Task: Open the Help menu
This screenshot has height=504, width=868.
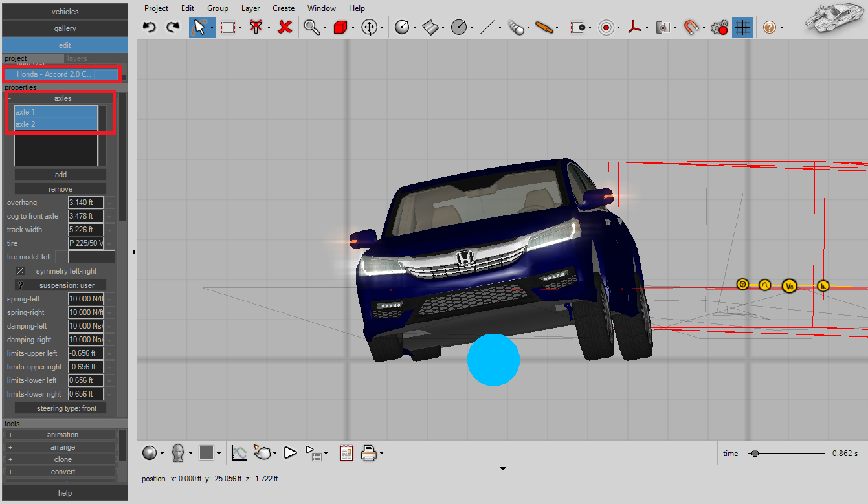Action: pos(357,8)
